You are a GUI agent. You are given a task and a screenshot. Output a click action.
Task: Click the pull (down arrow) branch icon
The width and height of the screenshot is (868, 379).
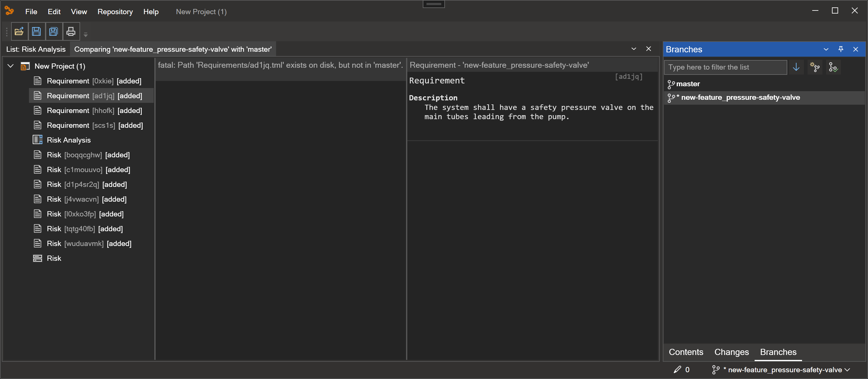796,67
